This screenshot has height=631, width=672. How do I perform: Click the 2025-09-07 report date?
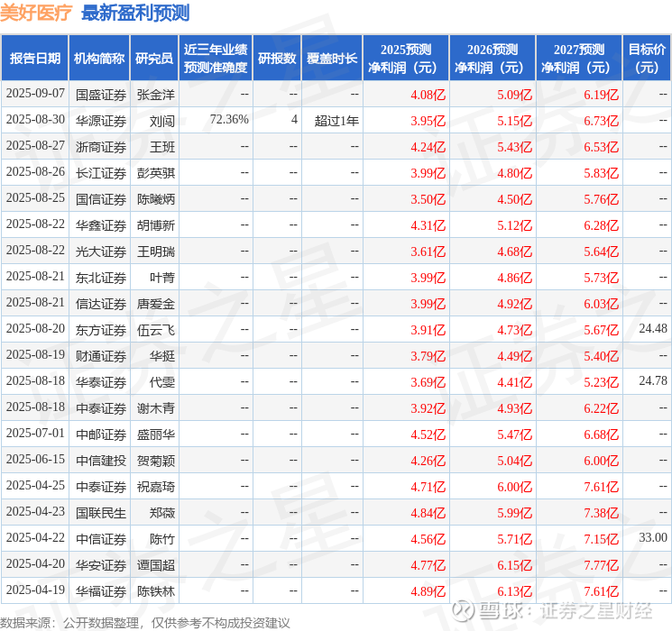35,94
